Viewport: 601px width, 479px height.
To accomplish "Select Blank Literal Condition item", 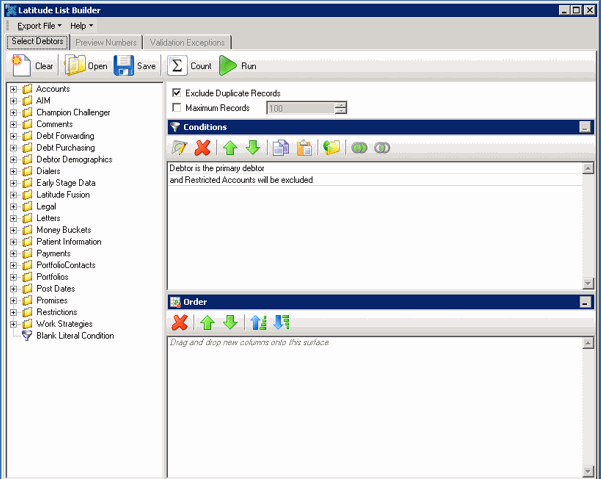I will tap(74, 336).
